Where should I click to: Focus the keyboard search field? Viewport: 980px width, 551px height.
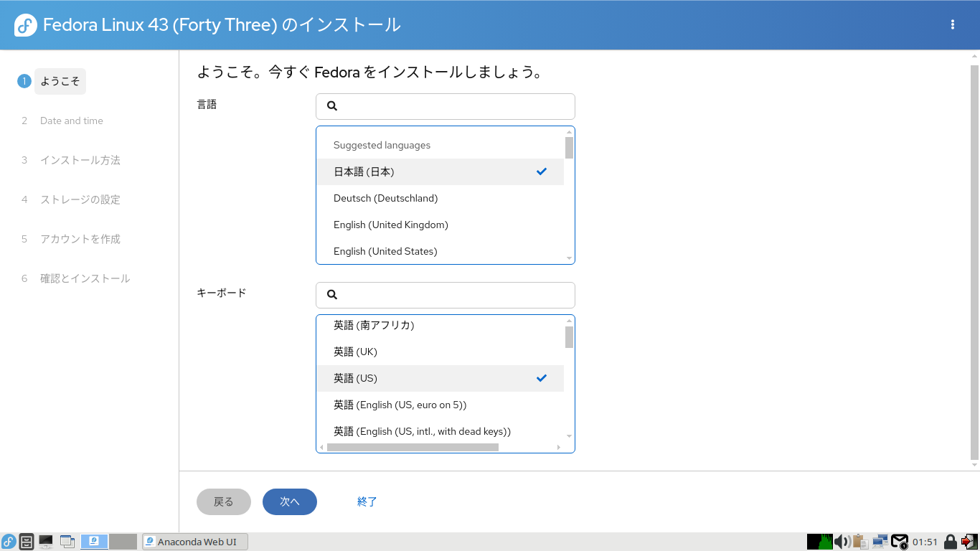point(446,295)
